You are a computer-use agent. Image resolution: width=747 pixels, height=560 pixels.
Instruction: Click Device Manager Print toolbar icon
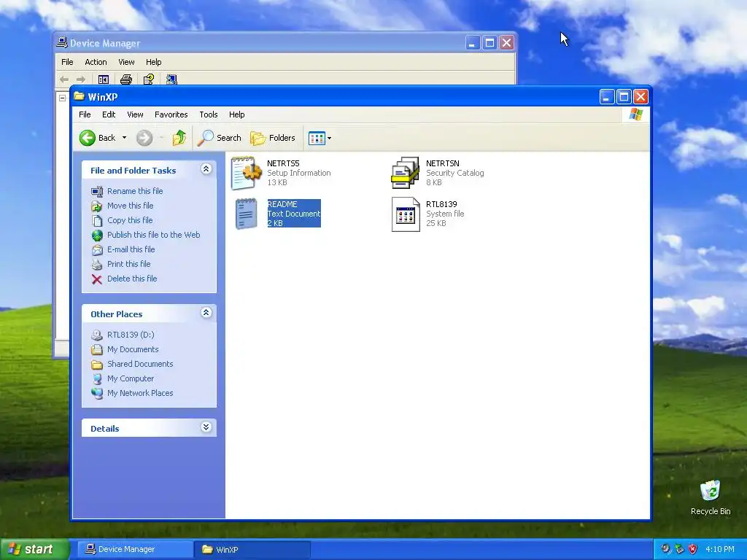click(x=125, y=79)
